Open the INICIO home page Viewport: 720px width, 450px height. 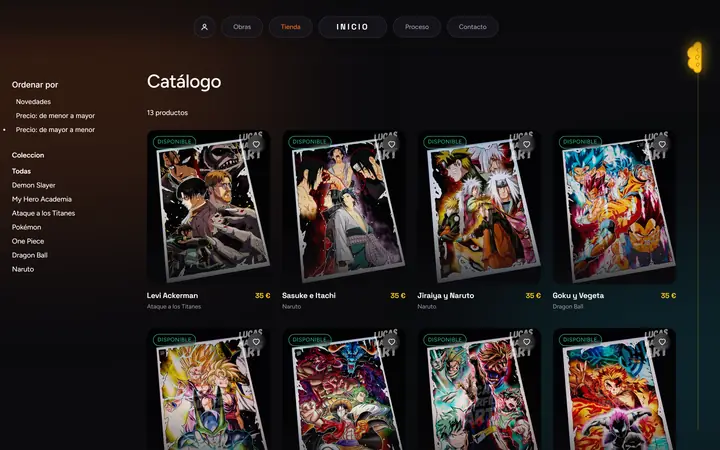[352, 27]
